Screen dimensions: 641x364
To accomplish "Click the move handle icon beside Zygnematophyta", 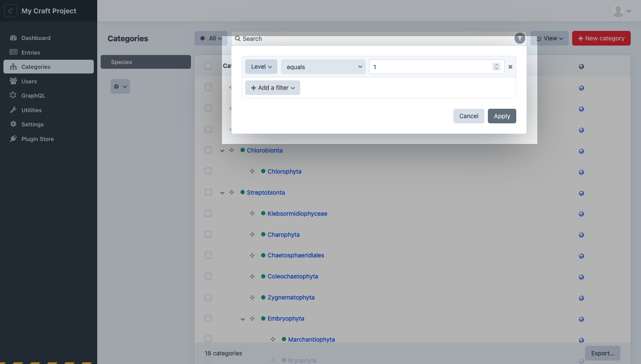I will tap(253, 297).
